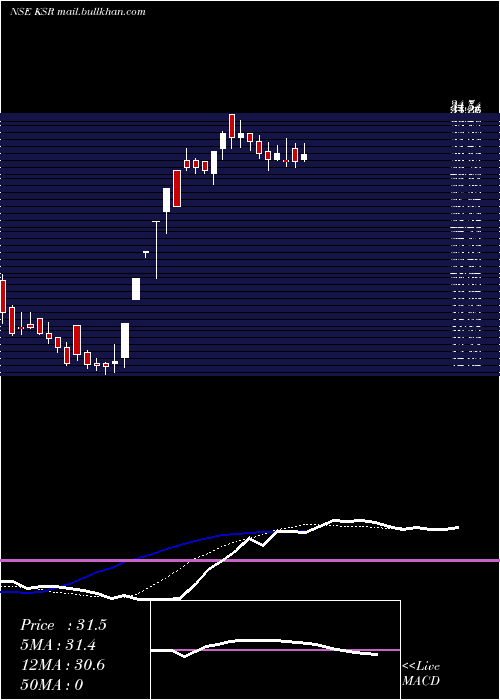Click the 'NSE KSR mail.bullkhan.com' header text
The image size is (500, 700).
[x=78, y=12]
